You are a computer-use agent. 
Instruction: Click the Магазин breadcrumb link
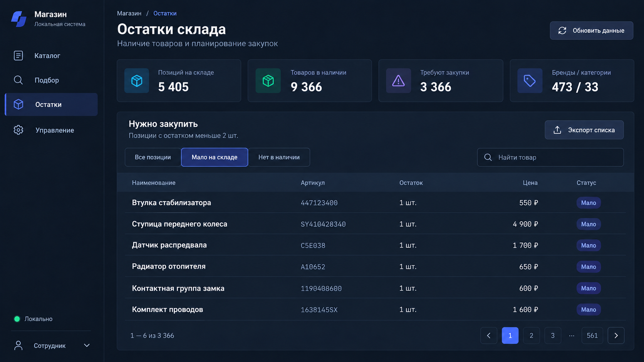coord(129,13)
